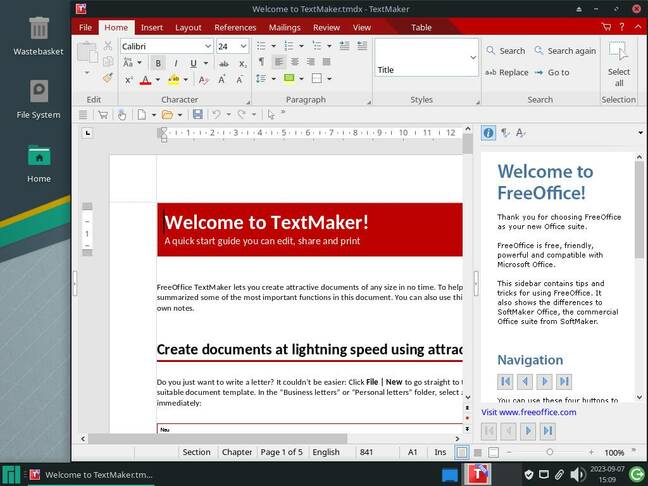Open the sidebar info panel icon
The height and width of the screenshot is (486, 648).
pos(488,133)
